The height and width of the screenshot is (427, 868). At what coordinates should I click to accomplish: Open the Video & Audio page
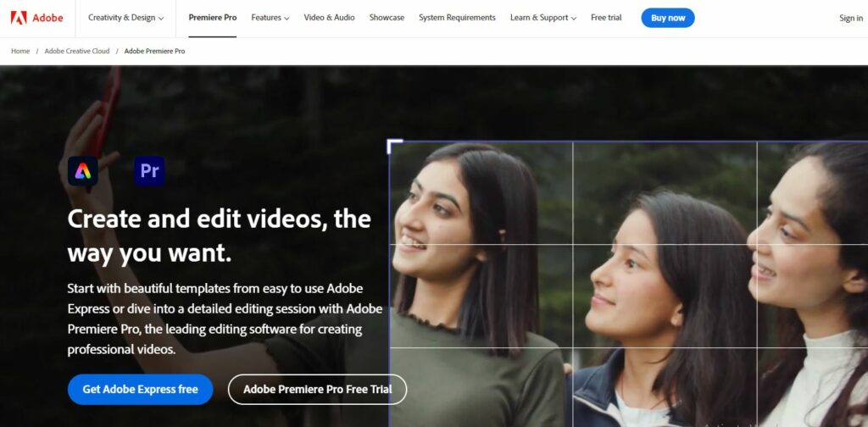(x=330, y=18)
